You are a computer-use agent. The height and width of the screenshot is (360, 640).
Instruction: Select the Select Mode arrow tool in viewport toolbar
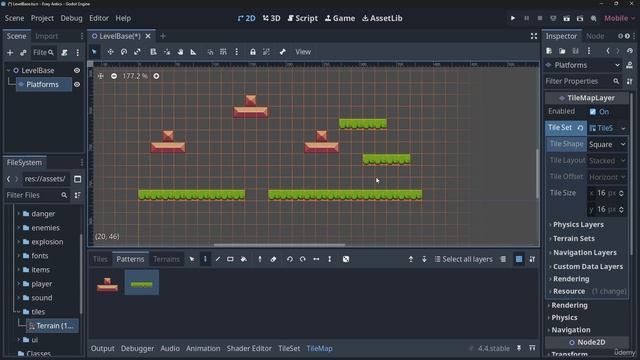(94, 52)
